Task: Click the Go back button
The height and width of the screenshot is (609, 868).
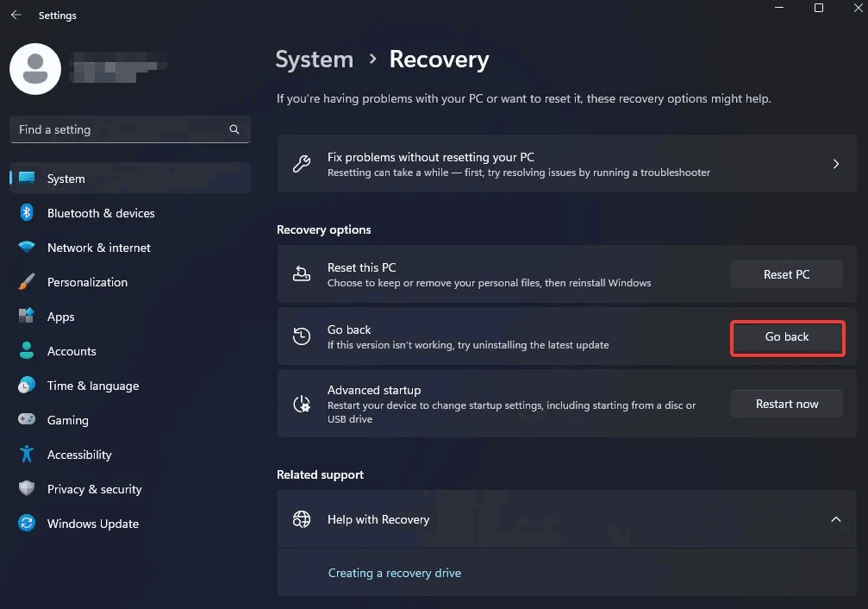Action: (x=787, y=337)
